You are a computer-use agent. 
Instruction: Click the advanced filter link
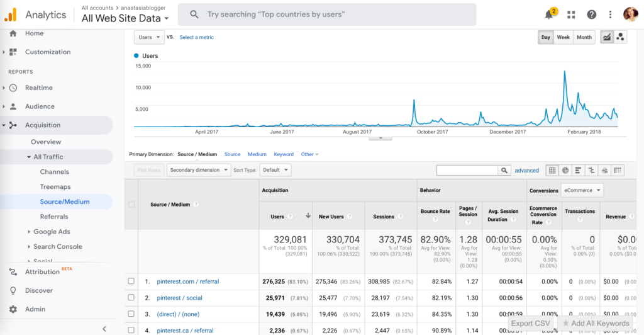pos(527,170)
